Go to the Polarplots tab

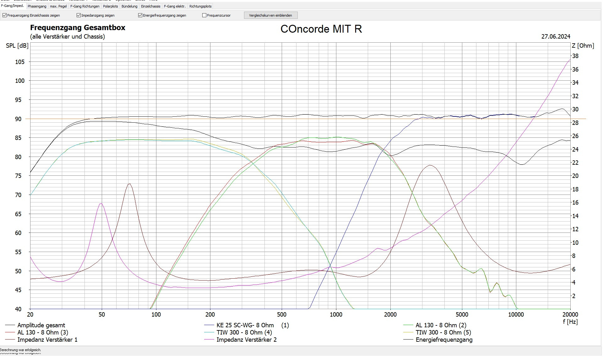click(110, 6)
